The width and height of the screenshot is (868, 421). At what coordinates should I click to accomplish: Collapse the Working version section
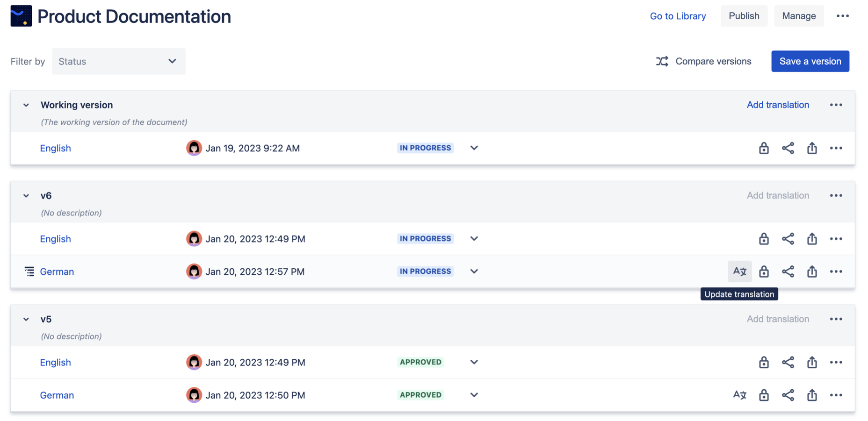pyautogui.click(x=26, y=105)
